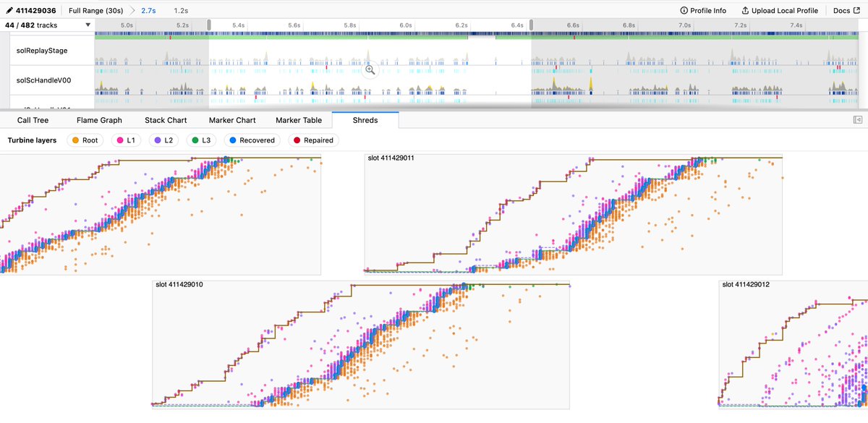Open the 44 / 482 tracks dropdown

tap(48, 25)
